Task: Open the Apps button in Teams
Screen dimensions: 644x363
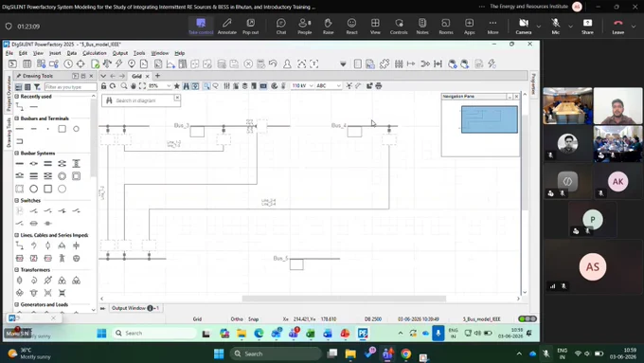Action: pos(470,27)
